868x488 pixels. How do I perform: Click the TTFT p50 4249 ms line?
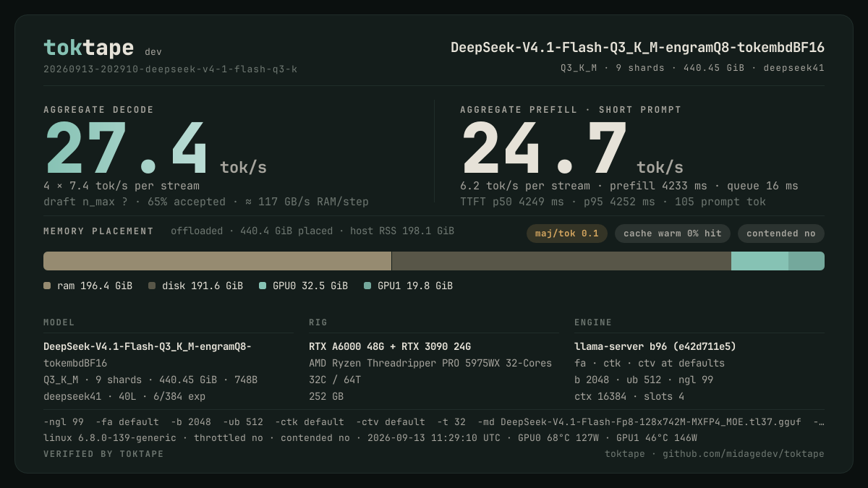(x=613, y=202)
